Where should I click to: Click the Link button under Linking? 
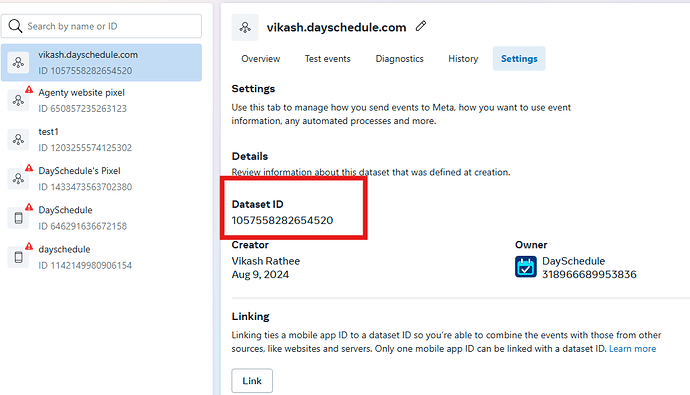(252, 380)
